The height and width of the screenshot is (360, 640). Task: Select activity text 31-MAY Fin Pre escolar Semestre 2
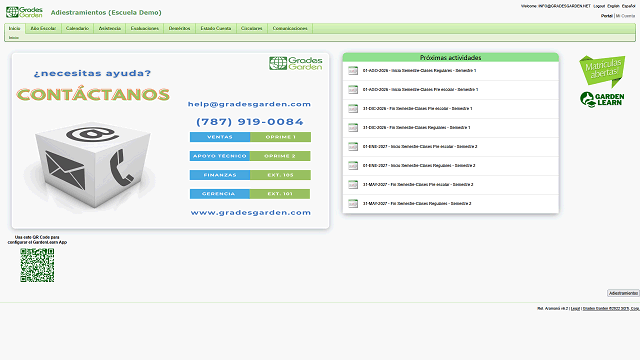418,184
